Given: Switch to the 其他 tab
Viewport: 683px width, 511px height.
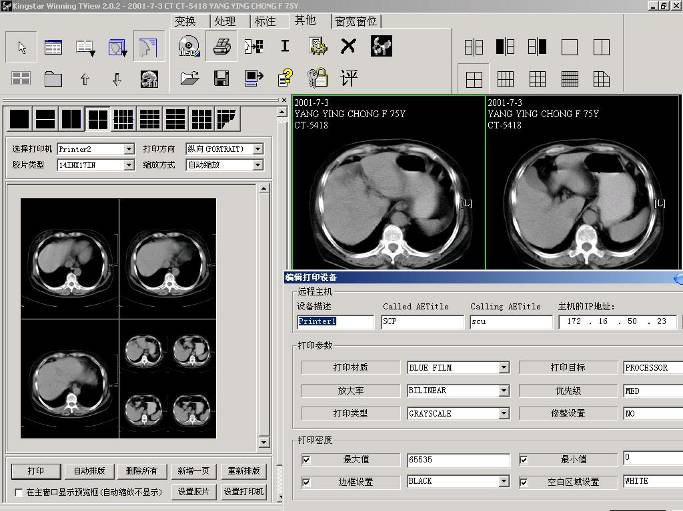Looking at the screenshot, I should 305,20.
